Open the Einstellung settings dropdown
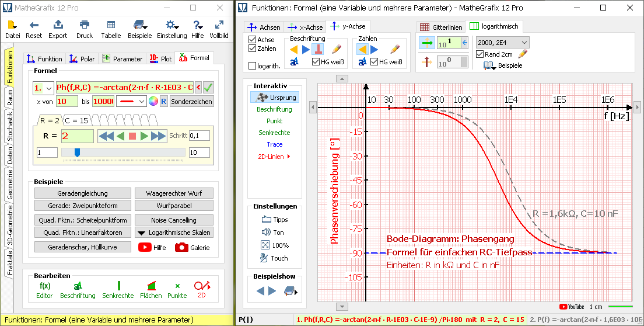Screen dimensions: 644x326 pos(171,29)
